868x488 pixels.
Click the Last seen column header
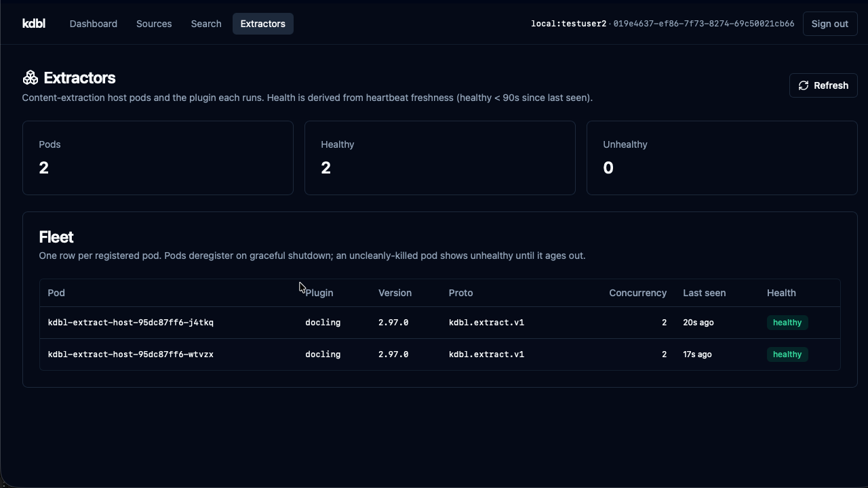point(704,293)
